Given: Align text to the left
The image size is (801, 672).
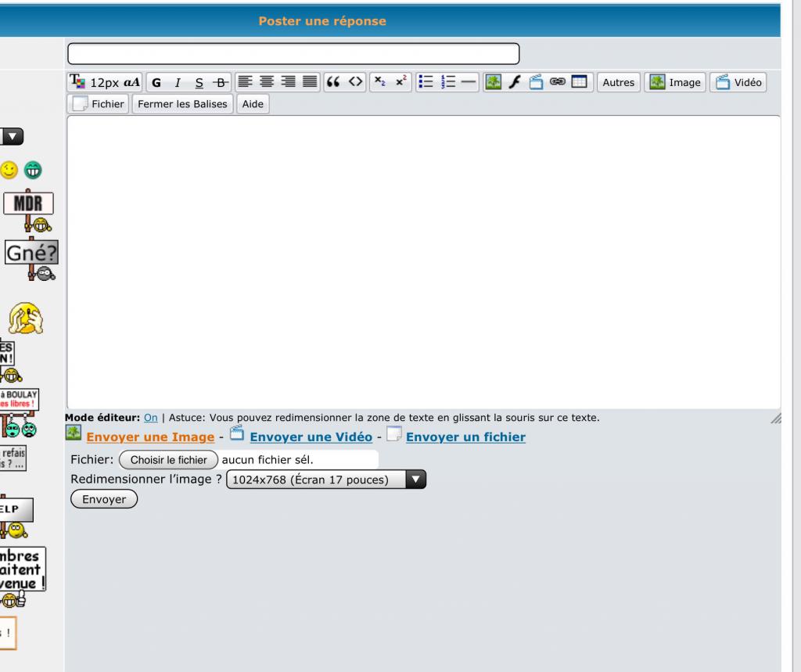Looking at the screenshot, I should click(x=245, y=82).
